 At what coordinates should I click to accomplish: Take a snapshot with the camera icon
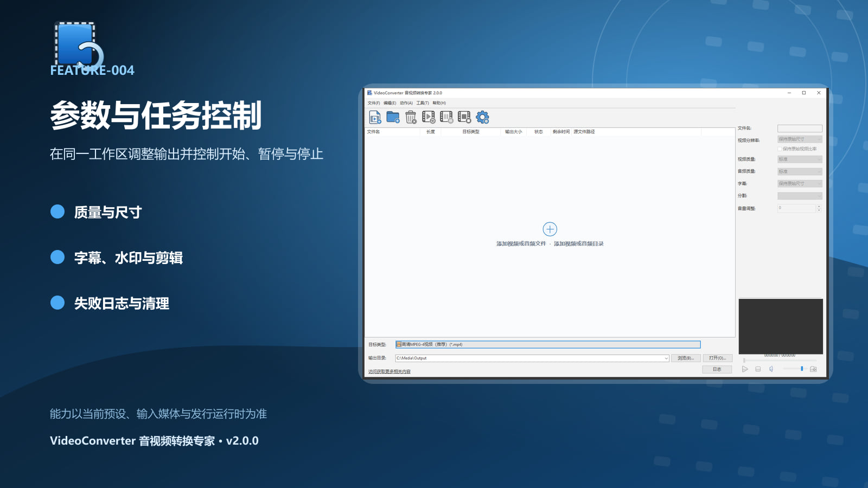(813, 369)
